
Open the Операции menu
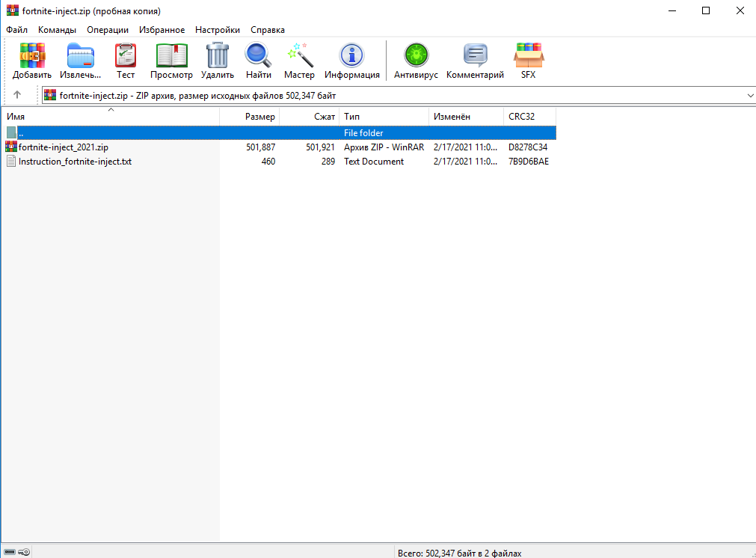pos(108,30)
